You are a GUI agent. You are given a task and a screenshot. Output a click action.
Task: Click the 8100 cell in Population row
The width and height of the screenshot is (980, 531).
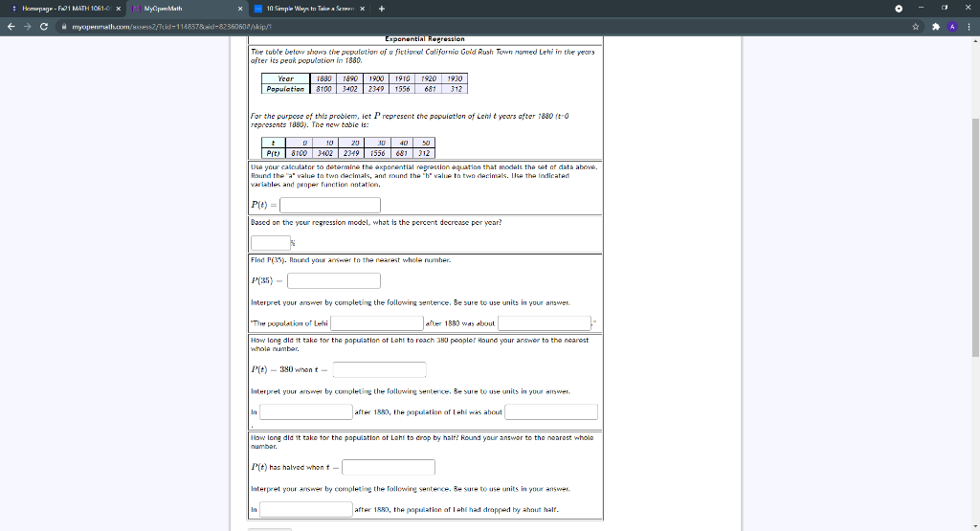[x=323, y=89]
